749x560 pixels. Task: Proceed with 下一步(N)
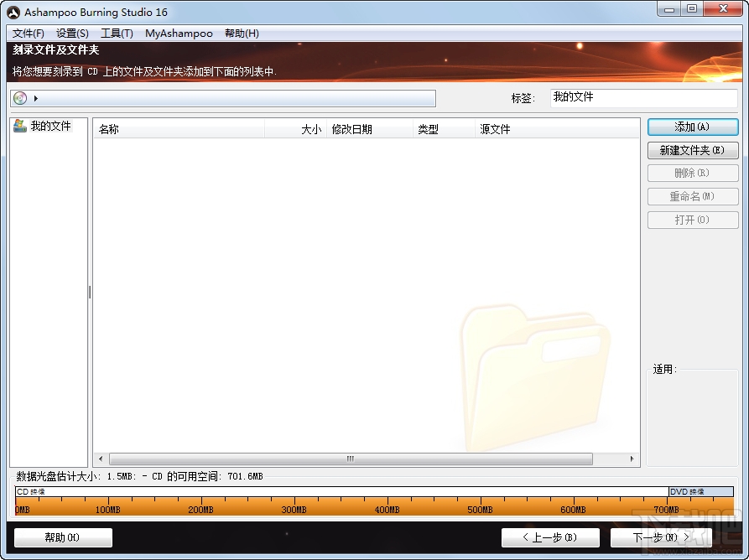point(659,537)
